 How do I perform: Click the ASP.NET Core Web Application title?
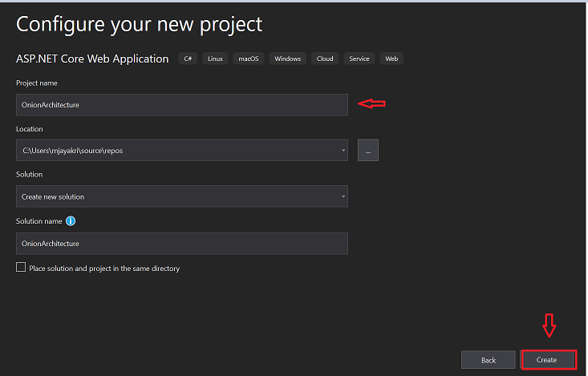pos(92,59)
